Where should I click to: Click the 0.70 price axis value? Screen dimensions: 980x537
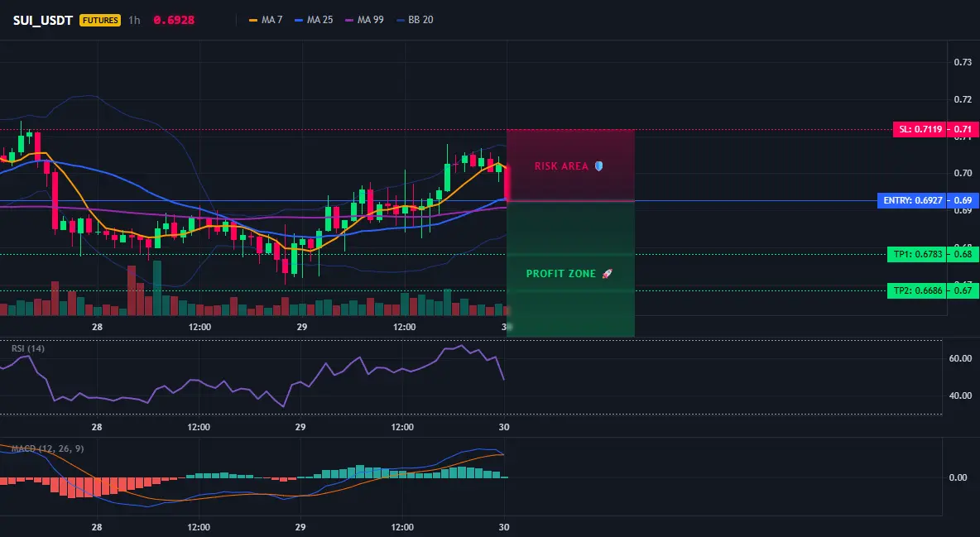point(963,173)
